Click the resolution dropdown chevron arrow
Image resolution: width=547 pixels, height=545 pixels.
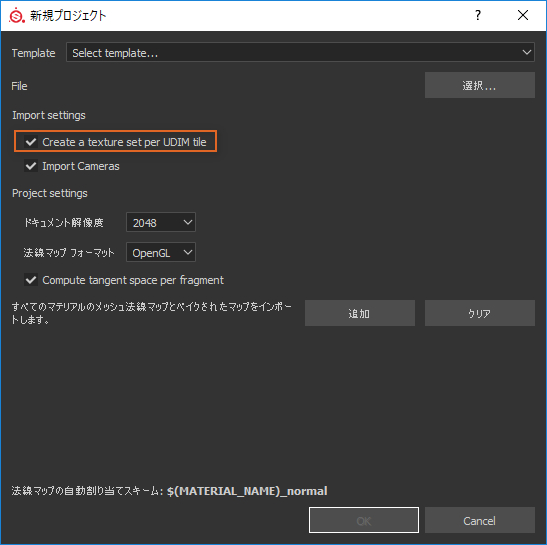188,222
